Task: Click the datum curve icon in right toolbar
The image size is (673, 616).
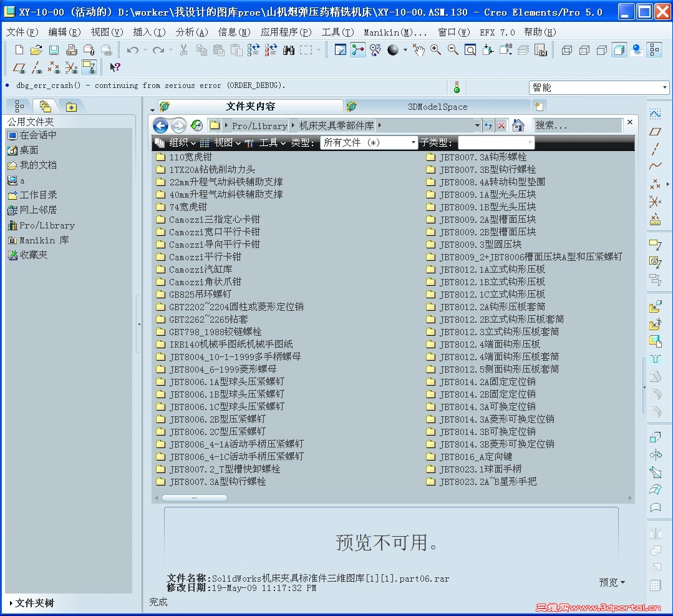Action: (x=655, y=166)
